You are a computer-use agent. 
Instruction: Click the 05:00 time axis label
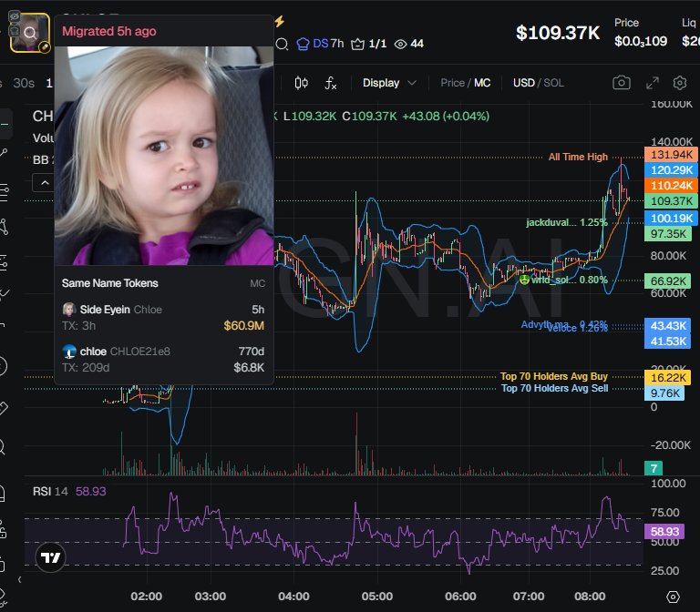tap(377, 597)
